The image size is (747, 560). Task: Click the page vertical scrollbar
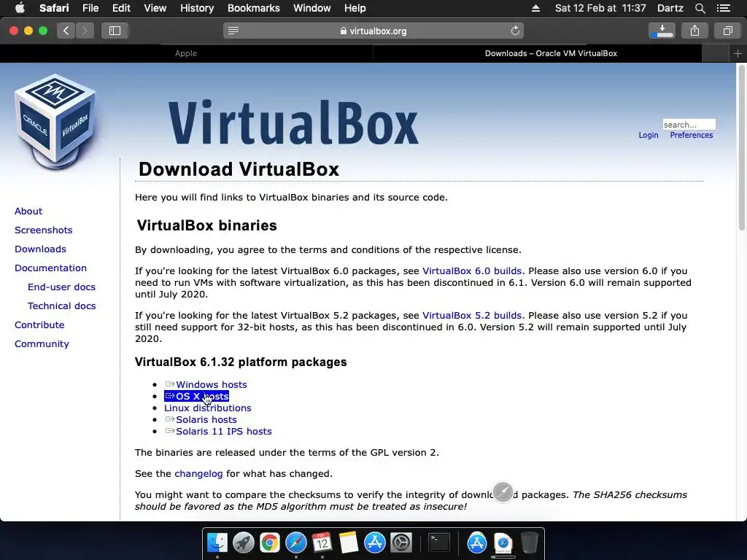pos(741,147)
